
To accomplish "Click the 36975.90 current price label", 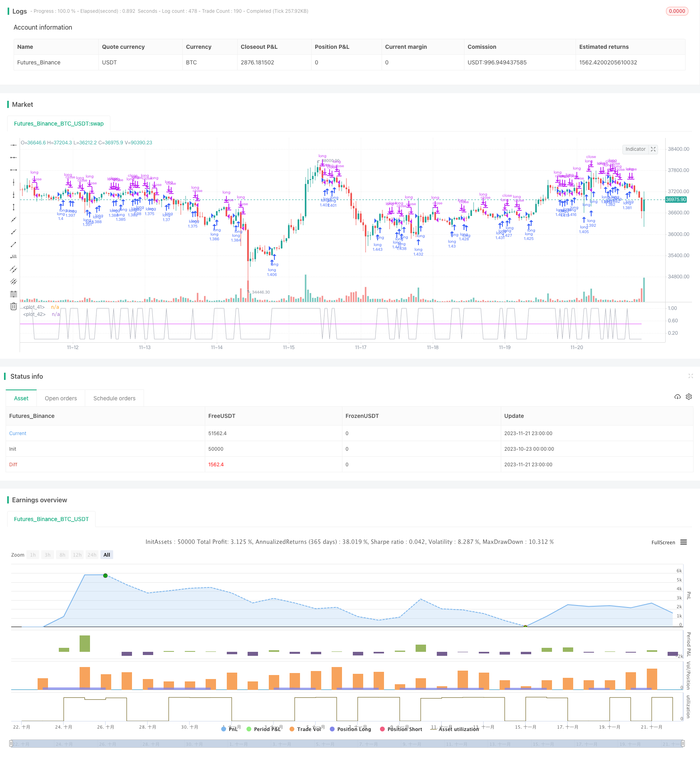I will coord(676,200).
